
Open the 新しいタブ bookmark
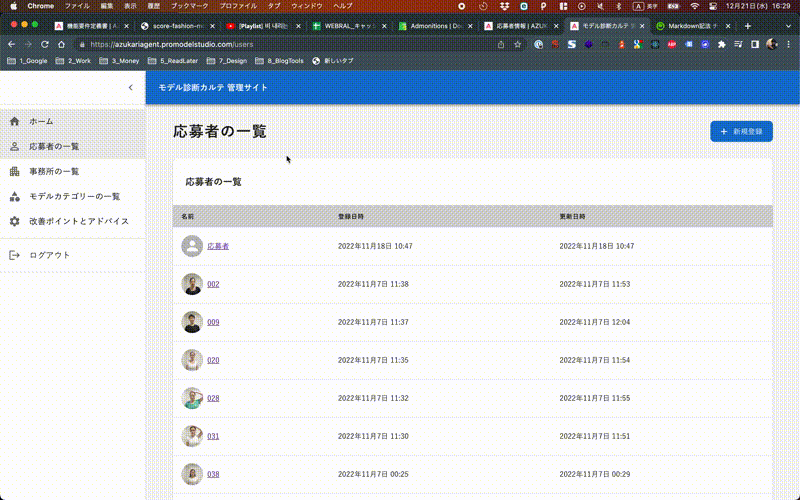333,61
